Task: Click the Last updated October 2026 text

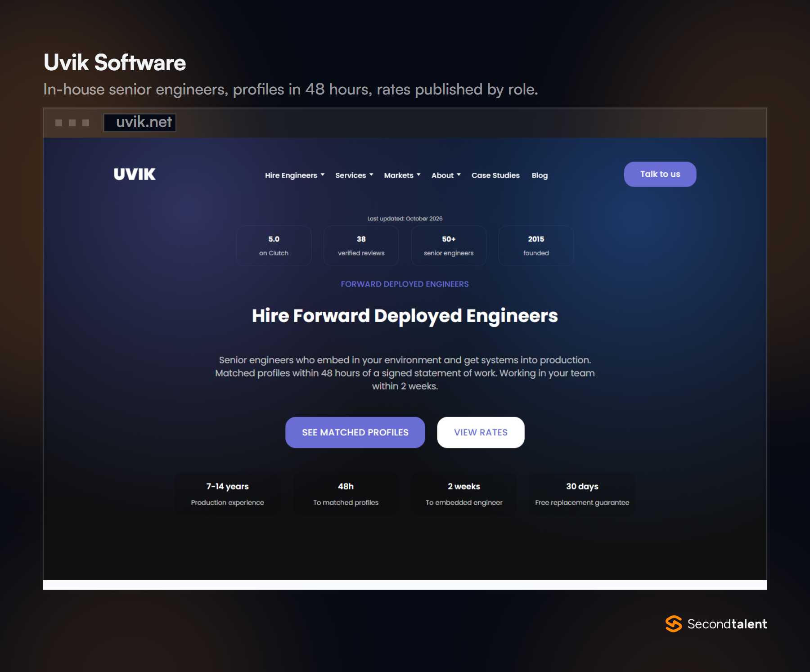Action: point(405,219)
